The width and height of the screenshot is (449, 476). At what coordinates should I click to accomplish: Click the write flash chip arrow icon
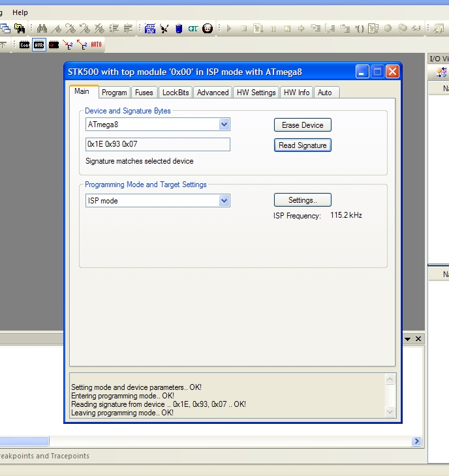coord(54,45)
